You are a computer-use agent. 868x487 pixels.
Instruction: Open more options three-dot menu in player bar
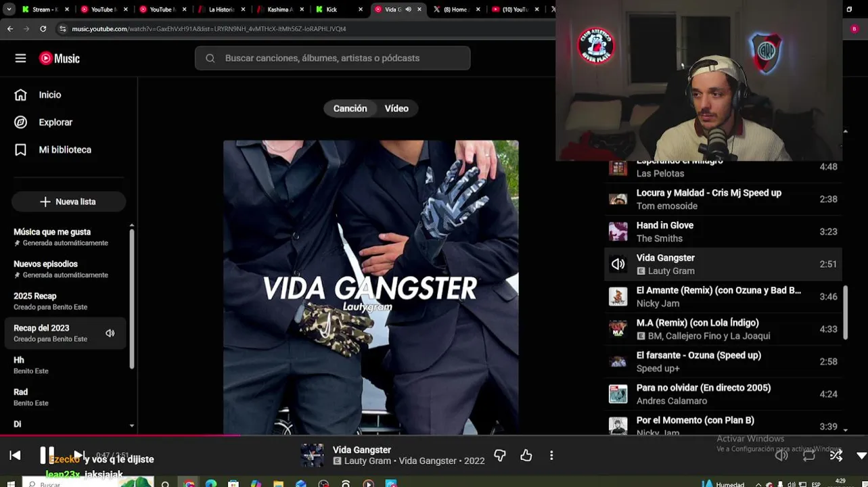(551, 456)
